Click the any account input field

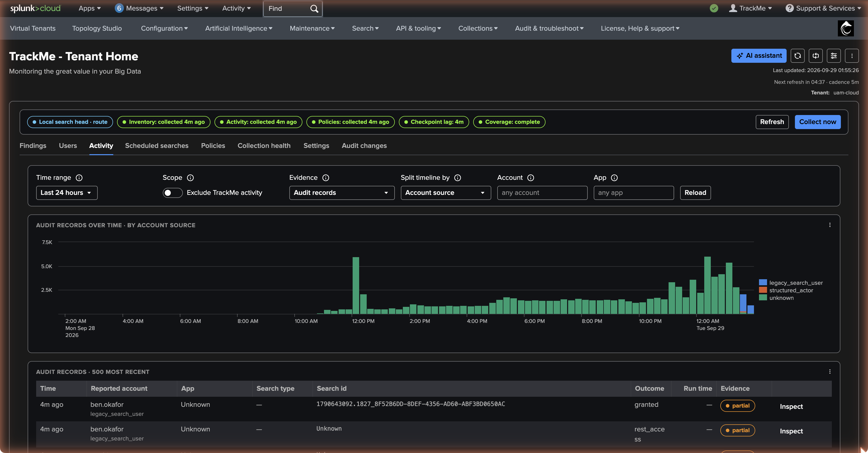(542, 193)
